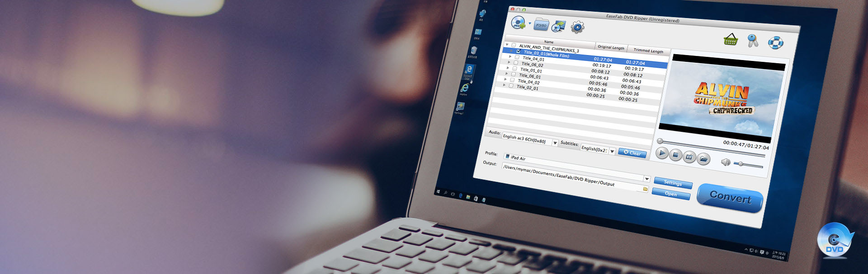
Task: Select the Recycle Bin desktop icon
Action: pyautogui.click(x=473, y=51)
